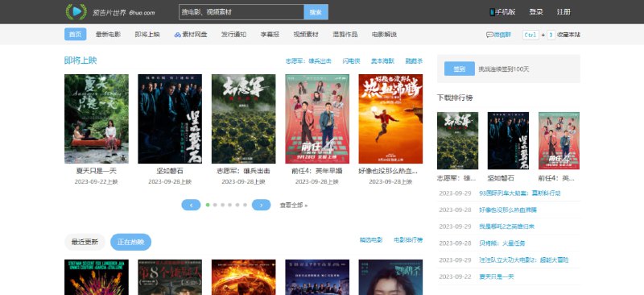The height and width of the screenshot is (295, 644).
Task: Go to next carousel slide arrow
Action: 261,205
